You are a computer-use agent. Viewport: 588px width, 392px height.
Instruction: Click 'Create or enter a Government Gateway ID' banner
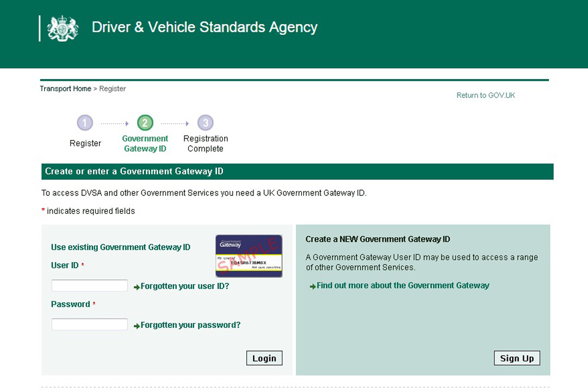click(298, 171)
